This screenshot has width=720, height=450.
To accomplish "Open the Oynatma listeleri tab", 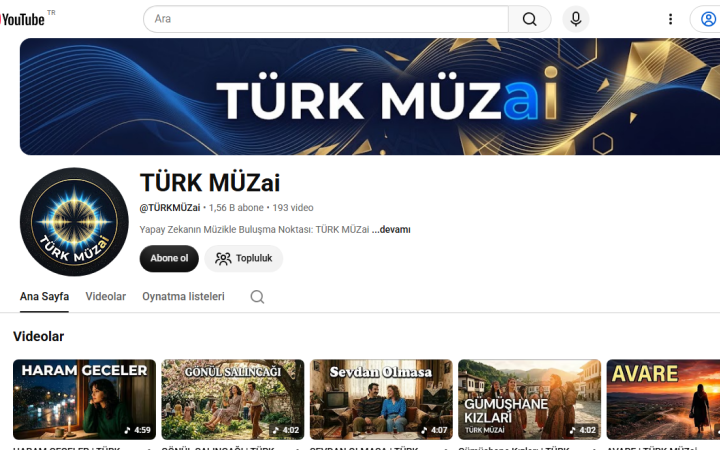I will click(183, 297).
